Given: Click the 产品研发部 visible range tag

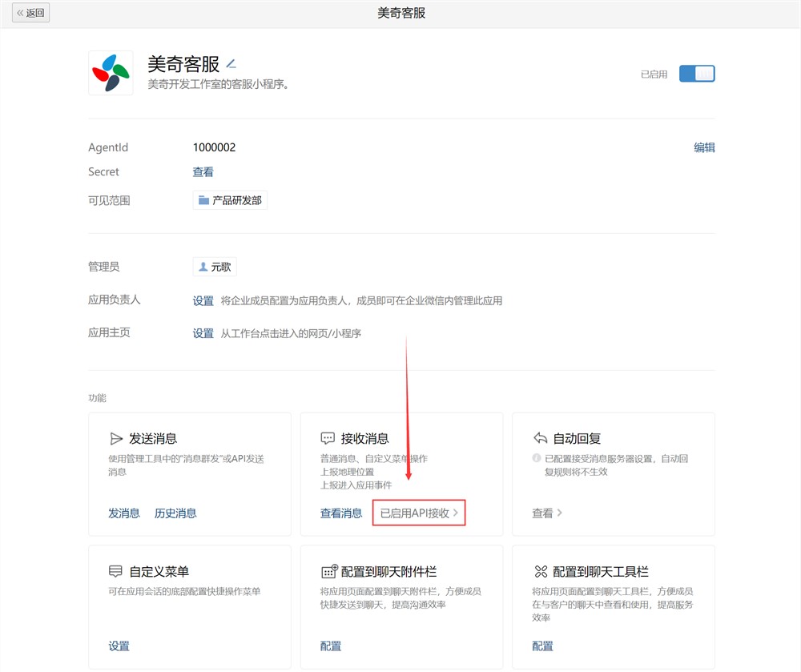Looking at the screenshot, I should tap(230, 200).
